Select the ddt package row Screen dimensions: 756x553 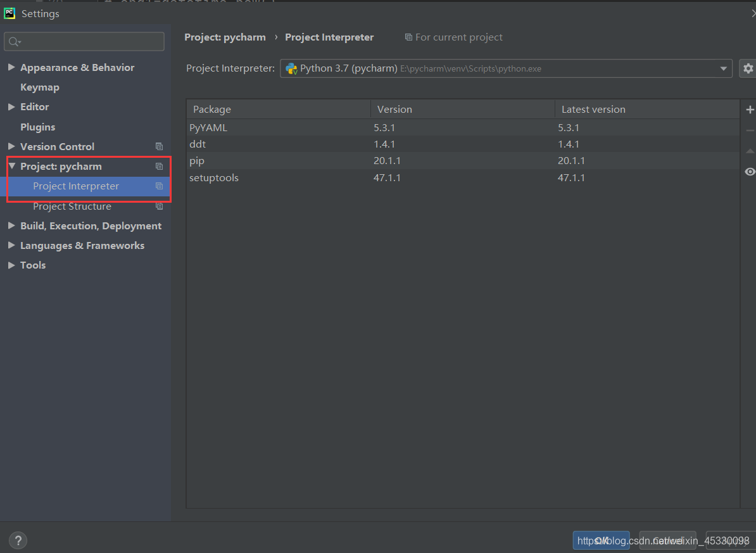pyautogui.click(x=463, y=144)
